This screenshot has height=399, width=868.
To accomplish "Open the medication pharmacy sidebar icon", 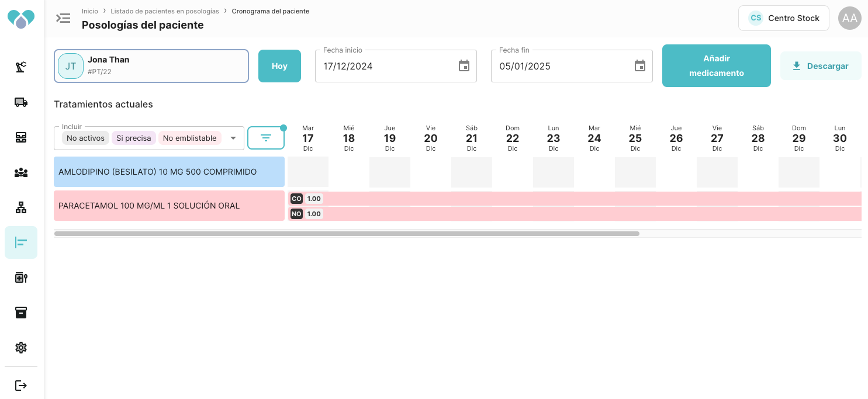I will [21, 277].
